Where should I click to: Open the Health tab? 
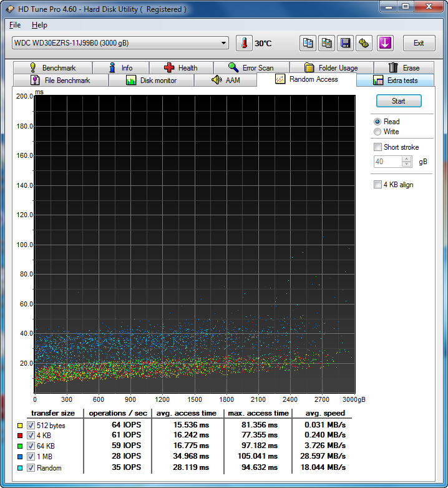180,68
